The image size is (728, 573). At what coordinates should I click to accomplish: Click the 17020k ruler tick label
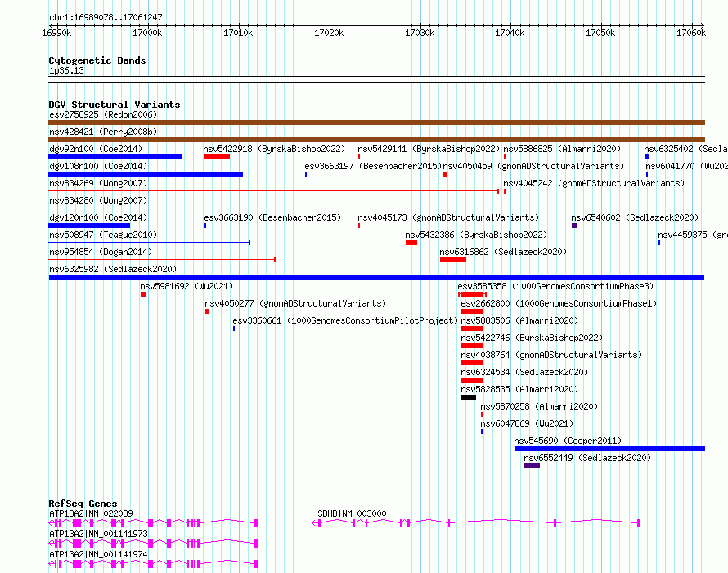329,33
